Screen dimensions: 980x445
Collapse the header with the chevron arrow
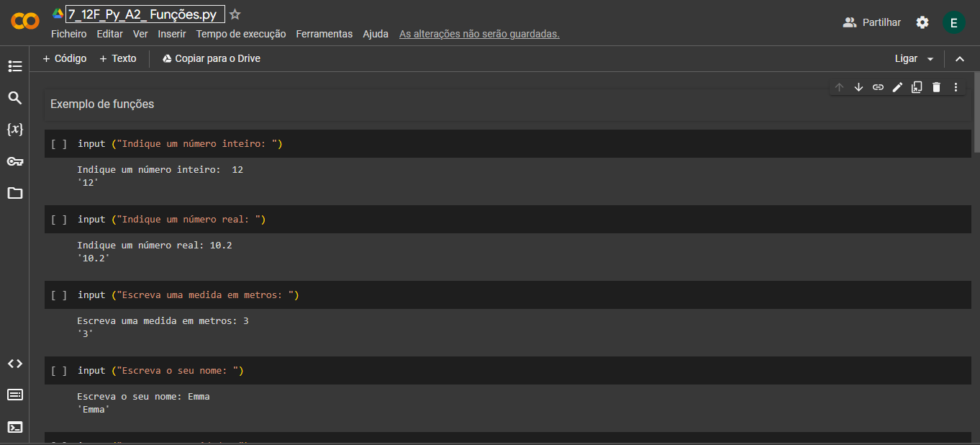(x=959, y=59)
